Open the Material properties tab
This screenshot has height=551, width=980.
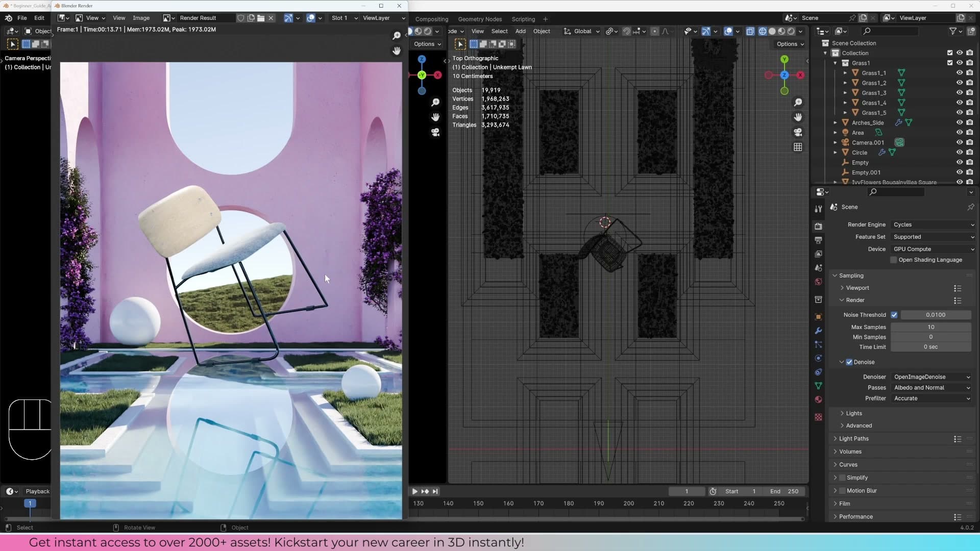coord(818,399)
